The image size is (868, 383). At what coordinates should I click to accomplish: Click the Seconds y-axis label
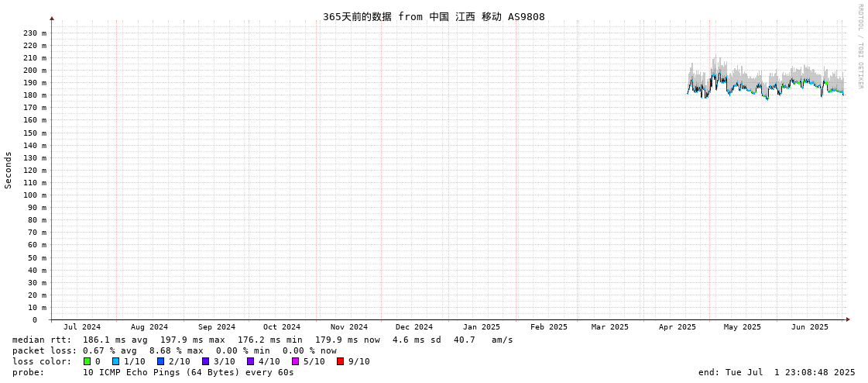point(9,170)
